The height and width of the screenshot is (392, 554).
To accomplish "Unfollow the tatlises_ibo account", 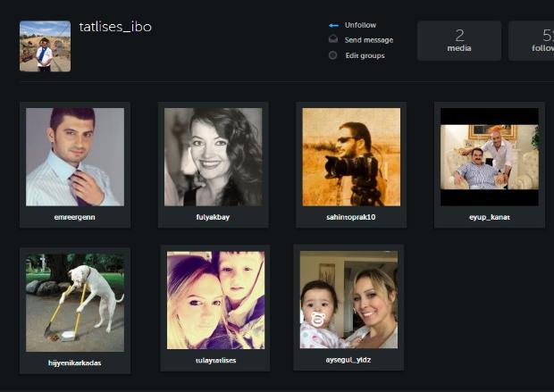I will [360, 25].
